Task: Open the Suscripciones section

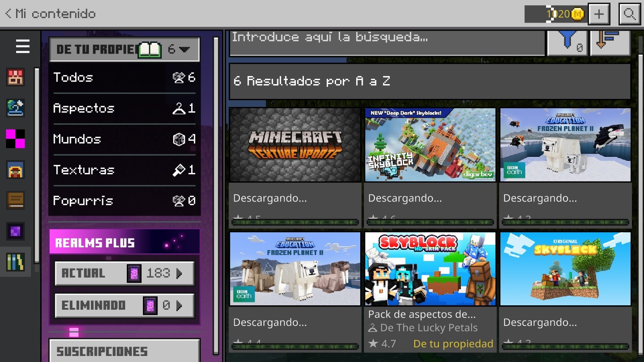Action: (x=124, y=351)
